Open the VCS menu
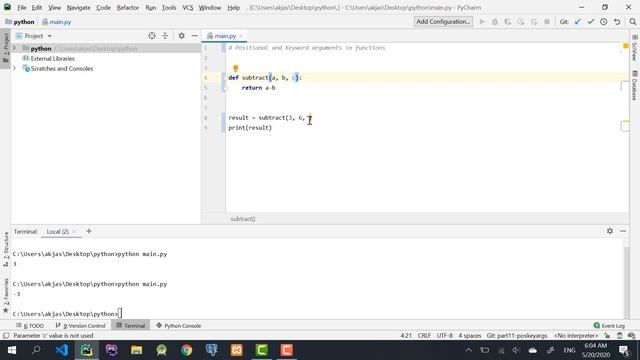This screenshot has width=640, height=360. pos(188,7)
